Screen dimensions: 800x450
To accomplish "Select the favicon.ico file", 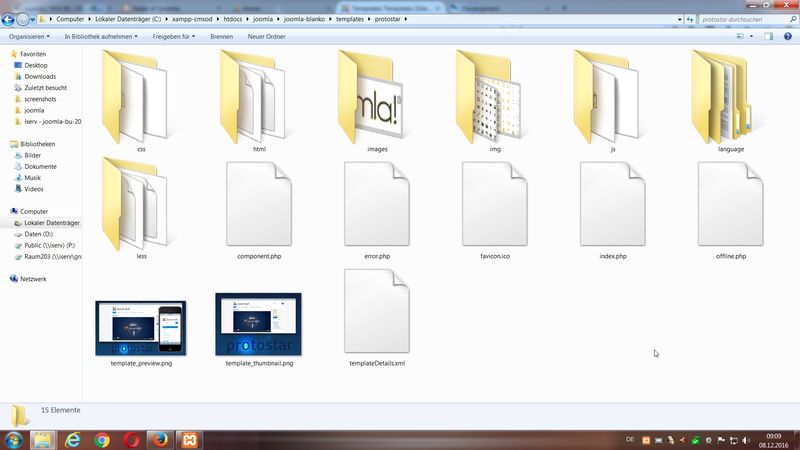I will [495, 208].
